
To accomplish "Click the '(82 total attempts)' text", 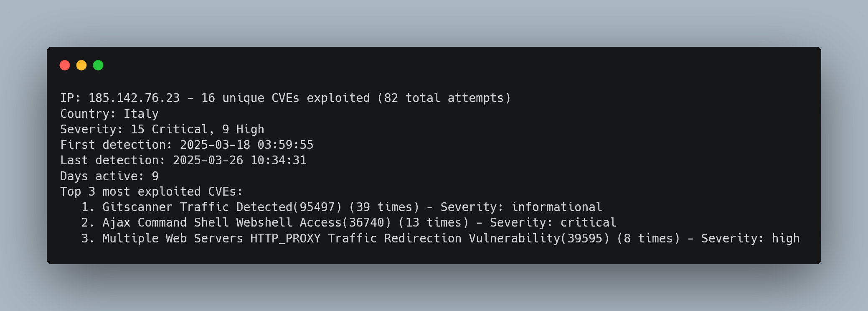I will [x=444, y=98].
